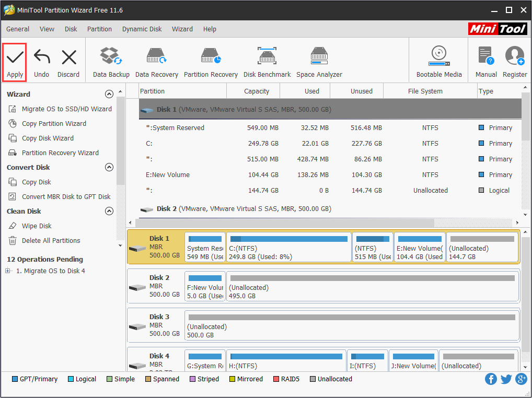Sort by the File System column header
Screen dimensions: 532x398
pos(430,91)
